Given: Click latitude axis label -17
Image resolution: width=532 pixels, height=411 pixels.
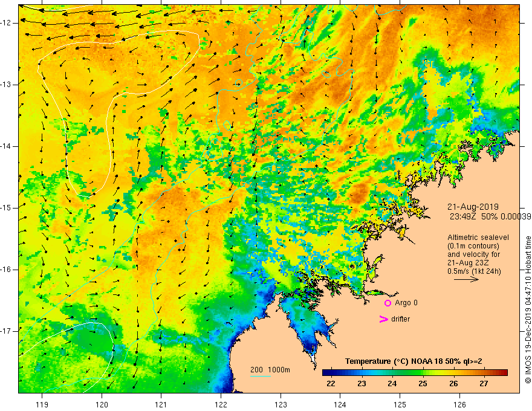Looking at the screenshot, I should click(7, 331).
